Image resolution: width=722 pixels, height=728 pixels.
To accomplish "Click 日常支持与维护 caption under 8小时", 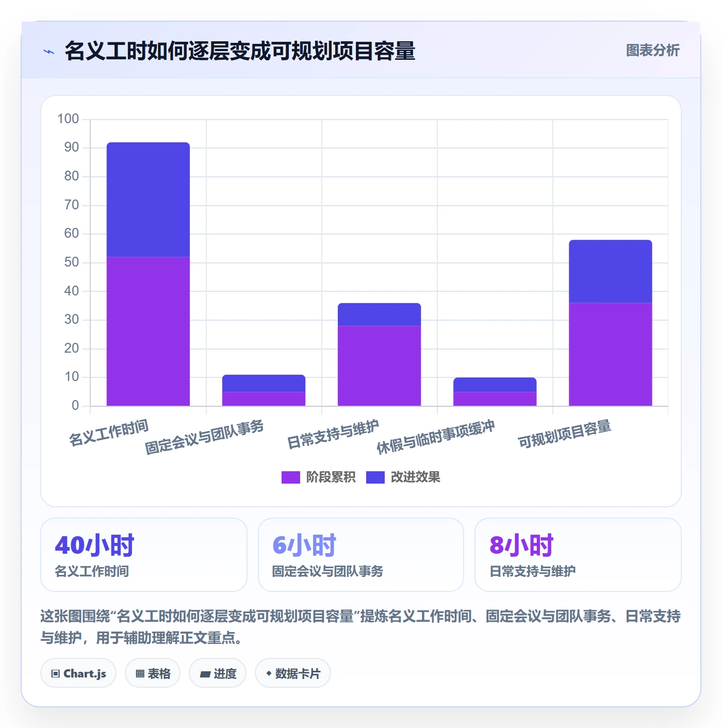I will pyautogui.click(x=533, y=571).
